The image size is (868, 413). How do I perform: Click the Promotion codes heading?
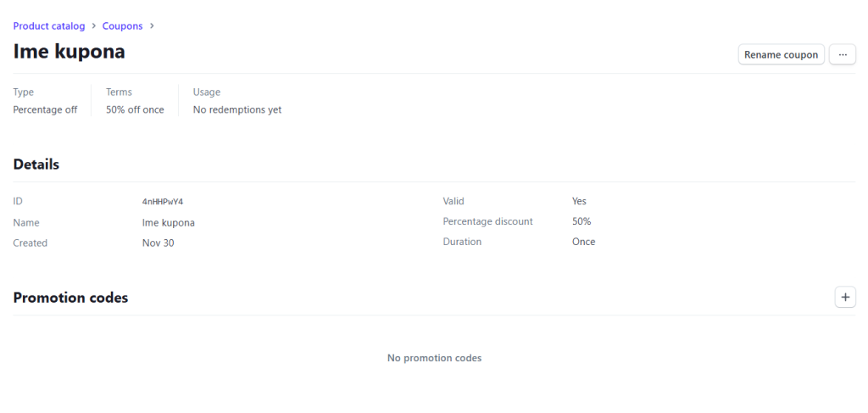click(x=70, y=298)
